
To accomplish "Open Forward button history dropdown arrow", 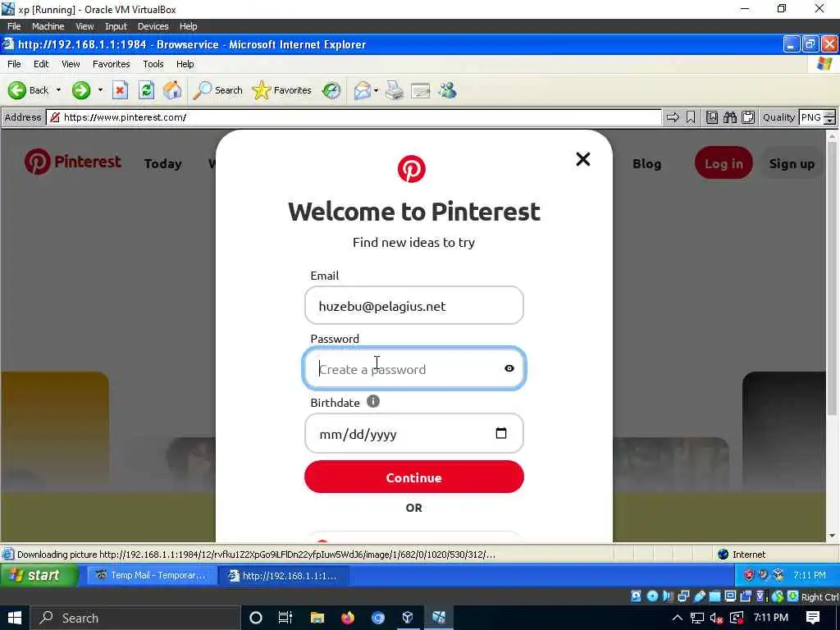I will coord(100,90).
